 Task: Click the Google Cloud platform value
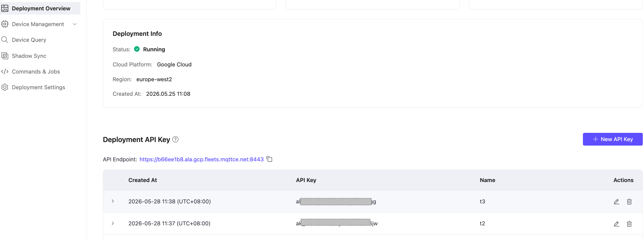point(174,64)
